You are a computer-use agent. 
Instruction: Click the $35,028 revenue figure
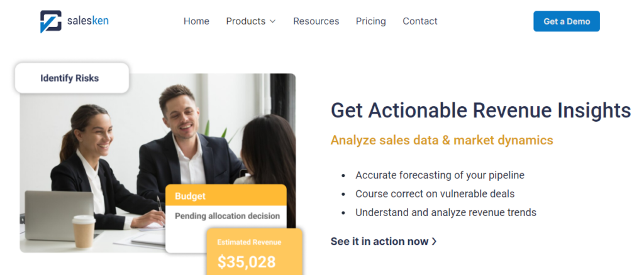coord(247,262)
